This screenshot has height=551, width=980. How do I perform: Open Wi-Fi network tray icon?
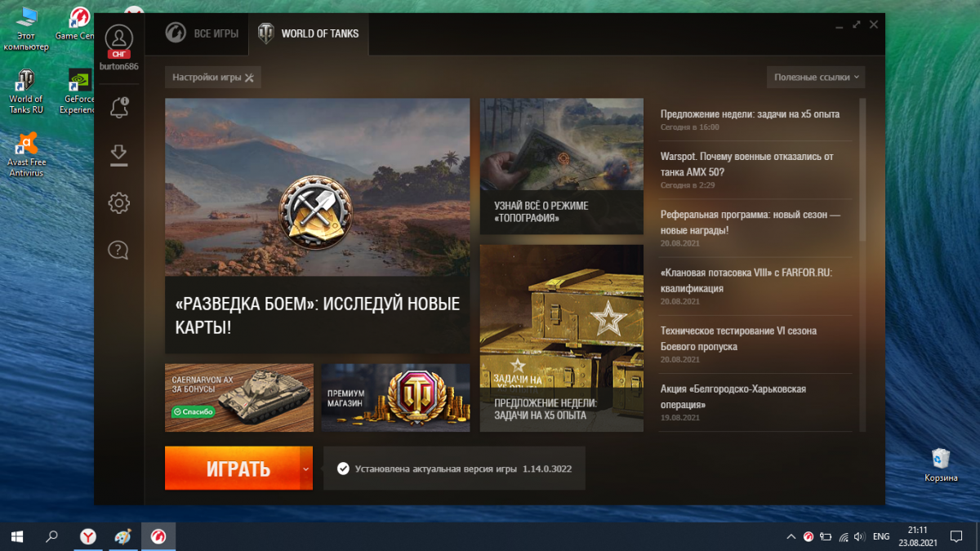tap(843, 536)
